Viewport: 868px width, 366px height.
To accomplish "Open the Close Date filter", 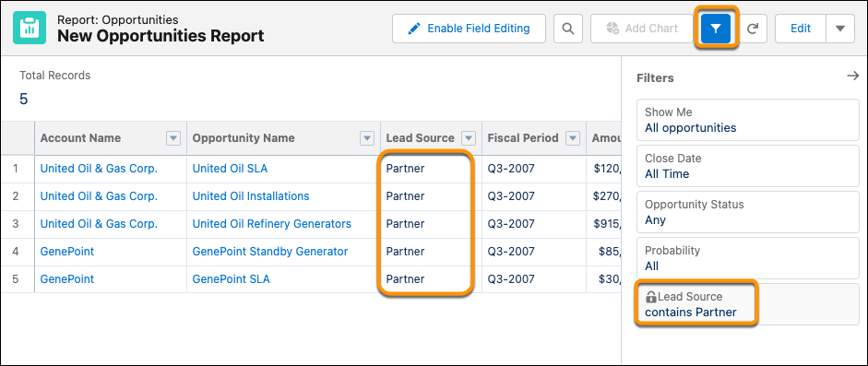I will 748,166.
